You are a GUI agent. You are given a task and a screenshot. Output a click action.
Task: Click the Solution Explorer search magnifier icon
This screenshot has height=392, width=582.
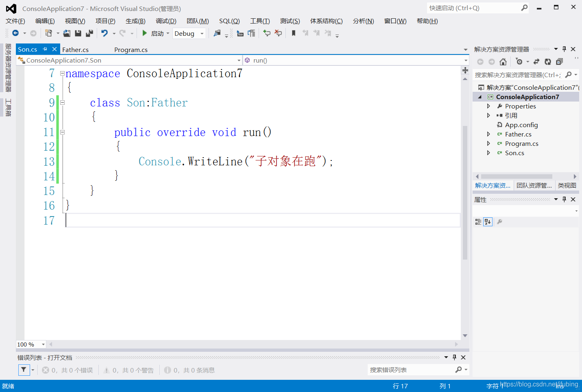click(569, 75)
